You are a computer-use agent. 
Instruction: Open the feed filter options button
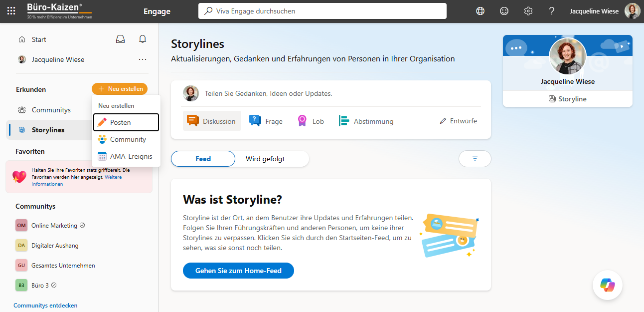point(475,159)
